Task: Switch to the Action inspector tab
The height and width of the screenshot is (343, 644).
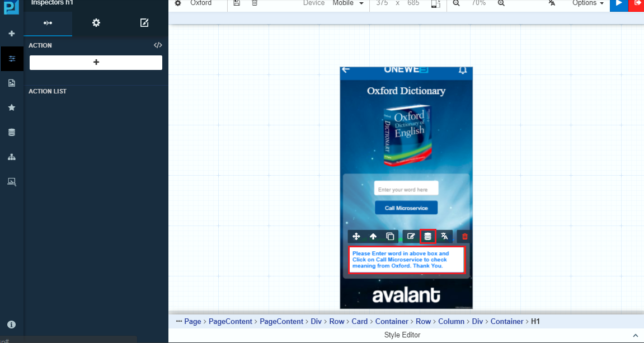Action: tap(48, 23)
